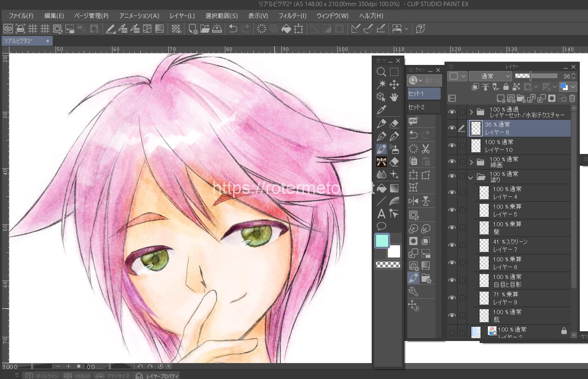Image resolution: width=588 pixels, height=379 pixels.
Task: Hide the レイヤー 10 layer
Action: [x=452, y=146]
